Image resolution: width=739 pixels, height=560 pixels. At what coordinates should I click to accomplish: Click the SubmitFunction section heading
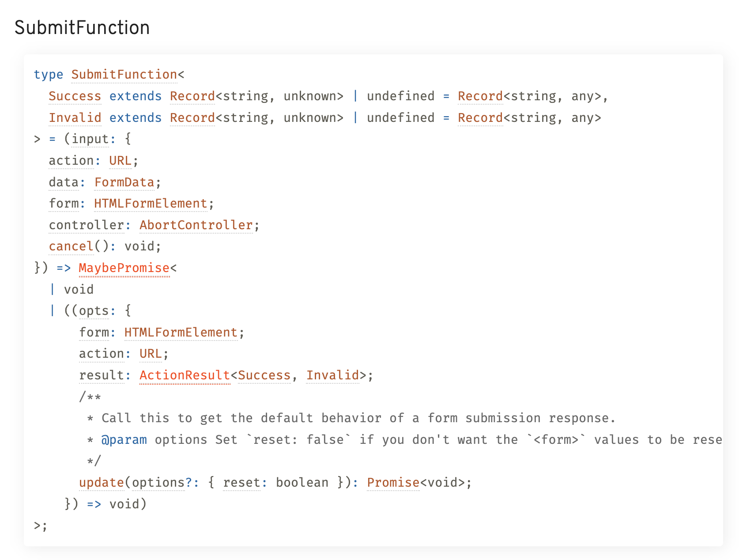click(82, 28)
